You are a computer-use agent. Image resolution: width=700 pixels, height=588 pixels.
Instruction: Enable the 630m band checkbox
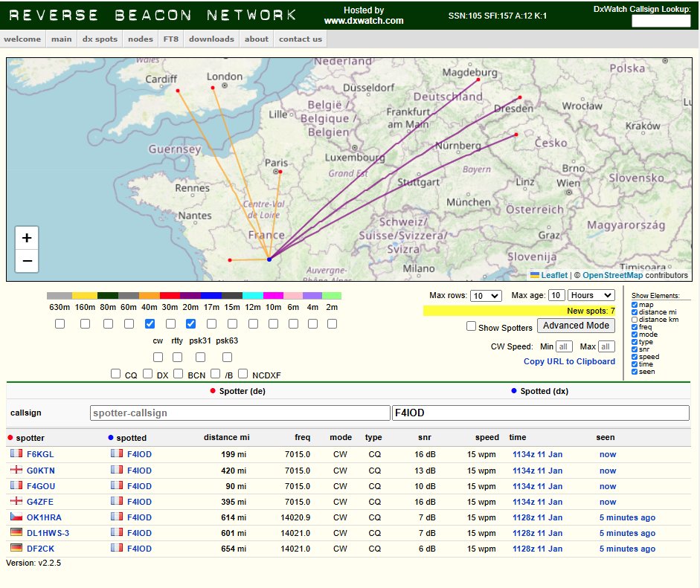pos(60,324)
